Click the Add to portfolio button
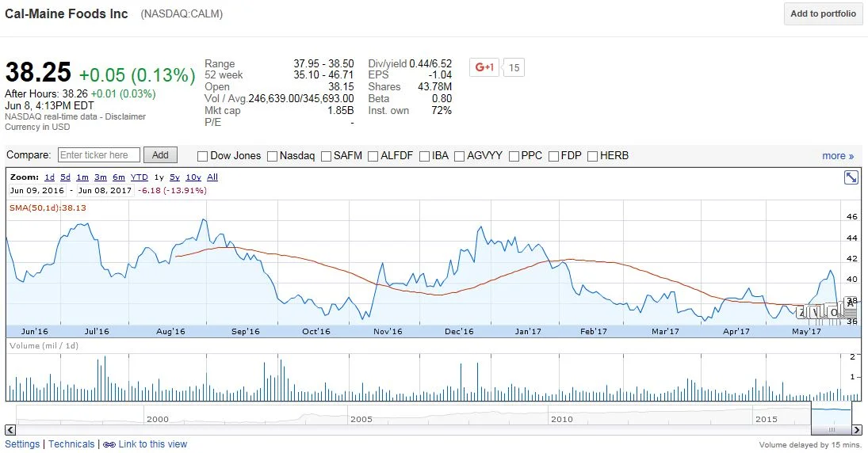Image resolution: width=868 pixels, height=453 pixels. (823, 13)
